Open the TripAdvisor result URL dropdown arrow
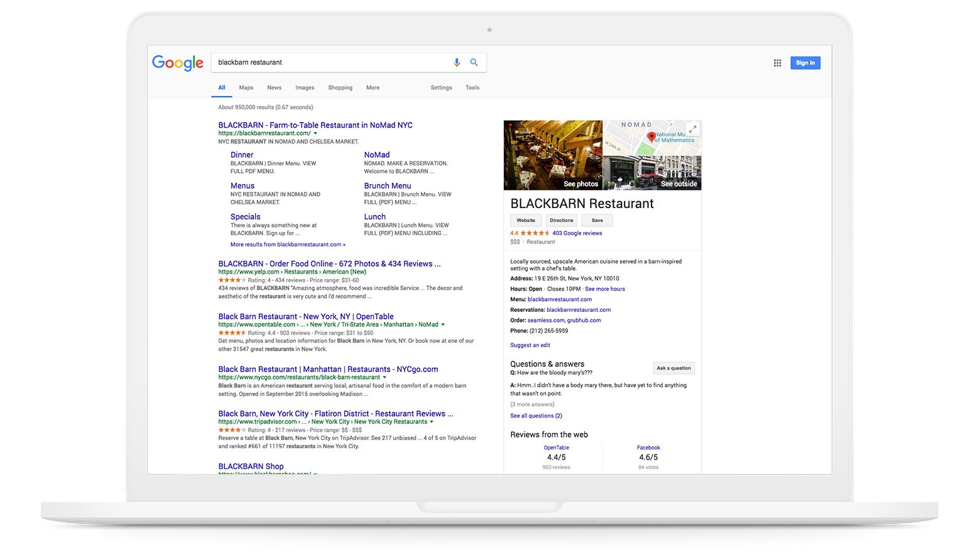Image resolution: width=980 pixels, height=552 pixels. click(432, 422)
